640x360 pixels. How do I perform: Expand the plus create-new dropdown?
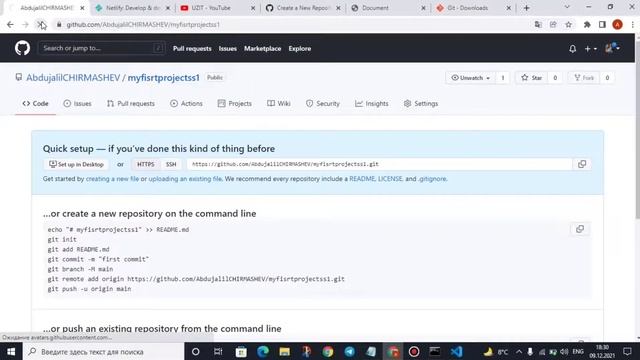click(x=590, y=49)
